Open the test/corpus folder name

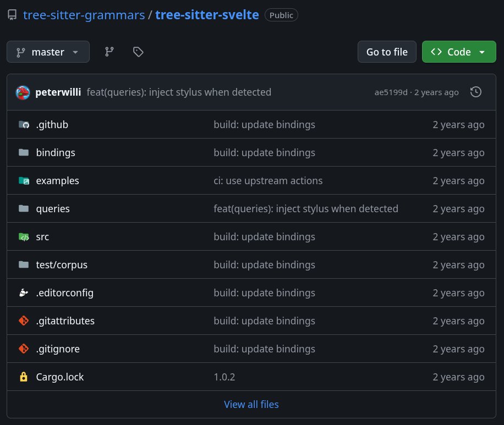point(62,265)
